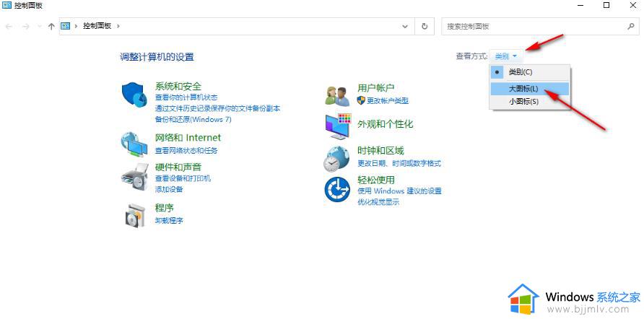
Task: Choose 小图标(S) from view menu
Action: coord(530,102)
